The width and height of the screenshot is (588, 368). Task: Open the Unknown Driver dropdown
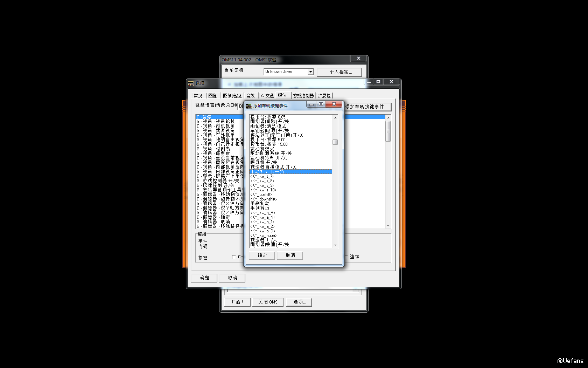(x=310, y=72)
